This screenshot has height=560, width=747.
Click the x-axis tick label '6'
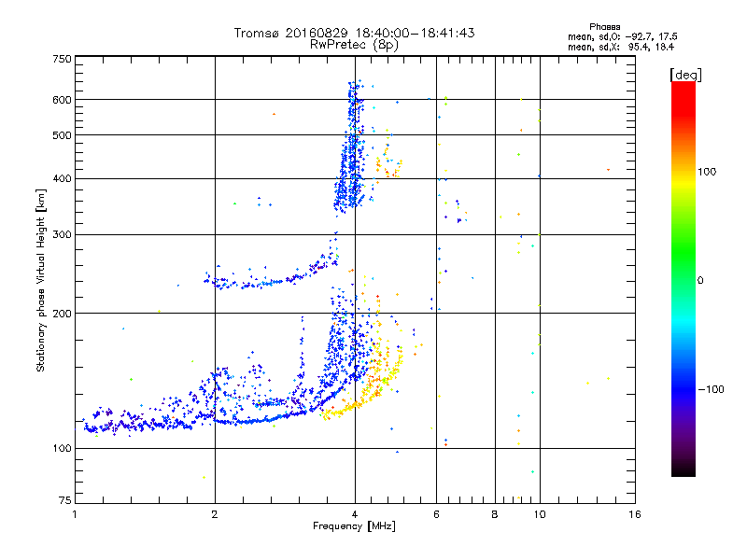coord(436,514)
